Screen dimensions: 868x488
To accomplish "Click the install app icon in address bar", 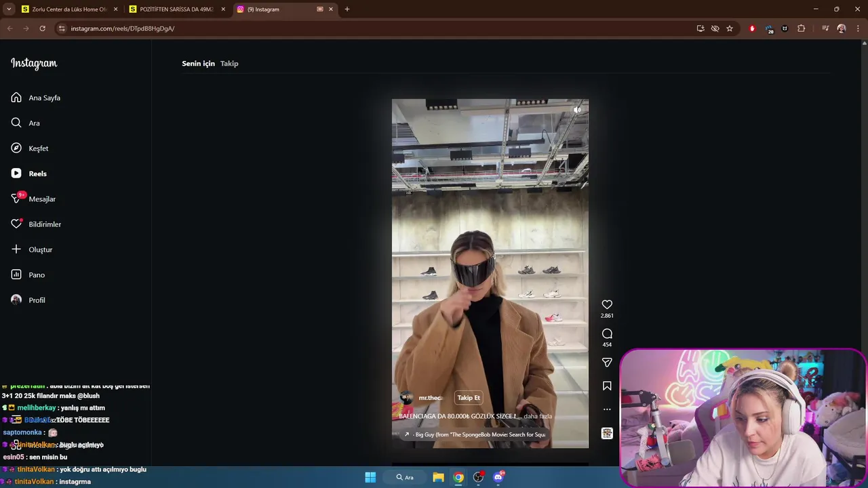I will click(701, 28).
